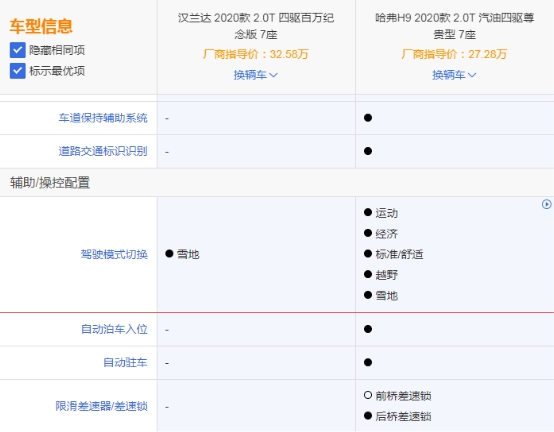Open 换辆车 dropdown under 哈弗H9
The height and width of the screenshot is (432, 554).
click(454, 75)
